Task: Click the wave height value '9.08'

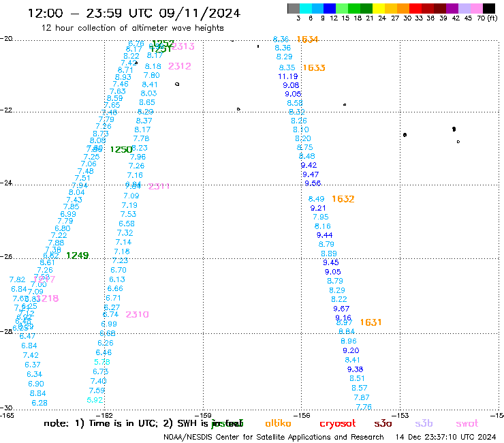Action: pos(291,85)
